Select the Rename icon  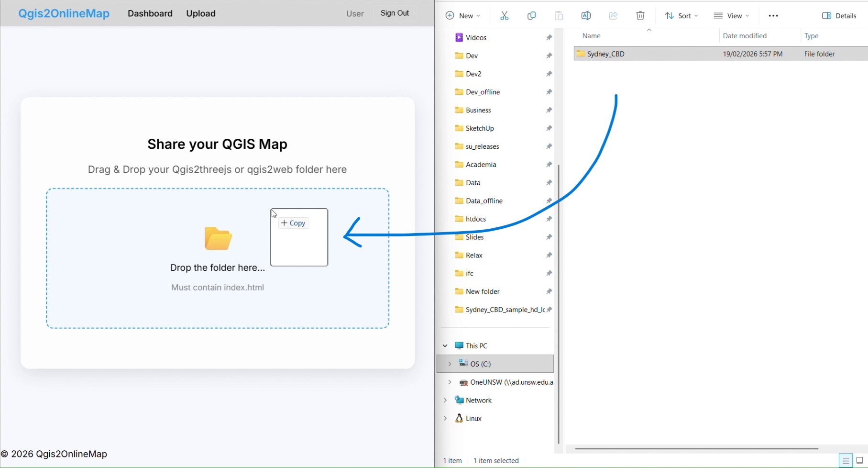[x=586, y=15]
